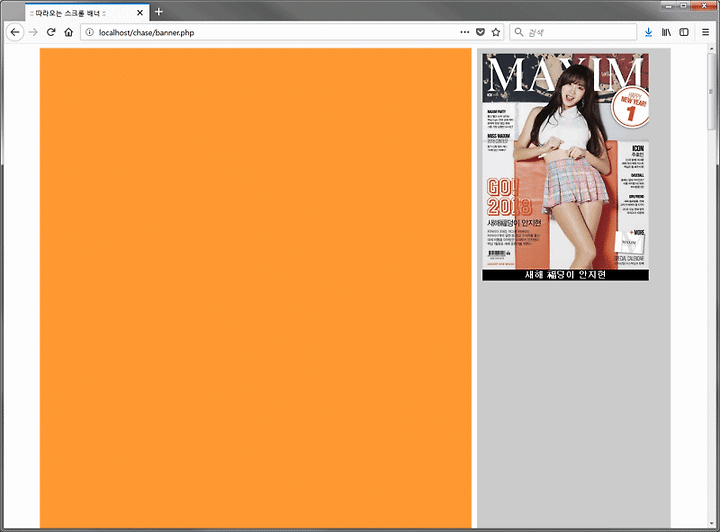
Task: Go back to the previous page
Action: click(x=15, y=32)
